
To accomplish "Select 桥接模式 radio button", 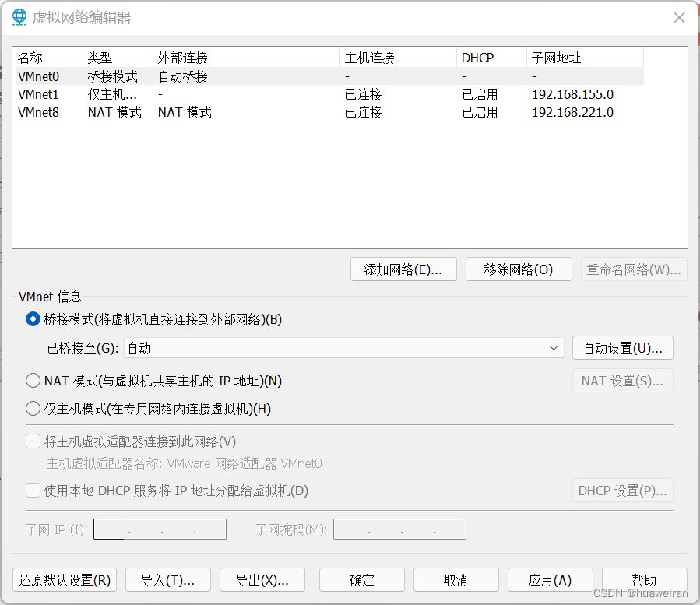I will pyautogui.click(x=33, y=319).
